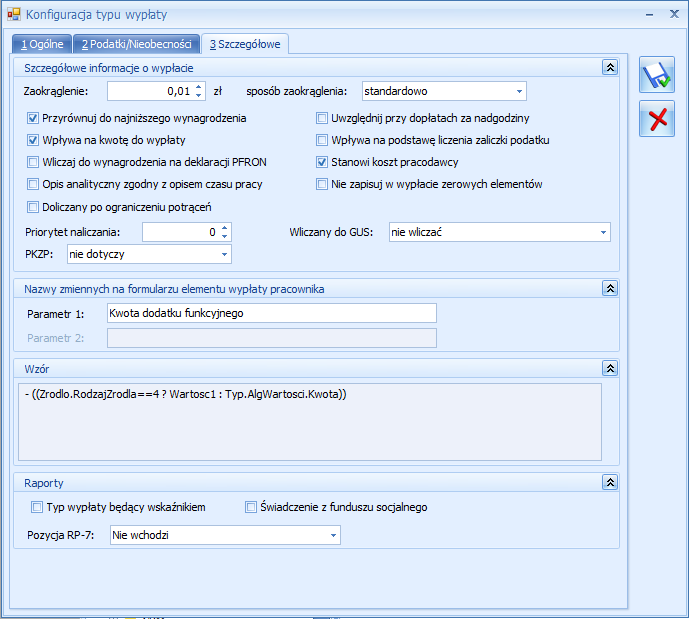Screen dimensions: 689x619
Task: Collapse the Wzór section
Action: click(x=610, y=368)
